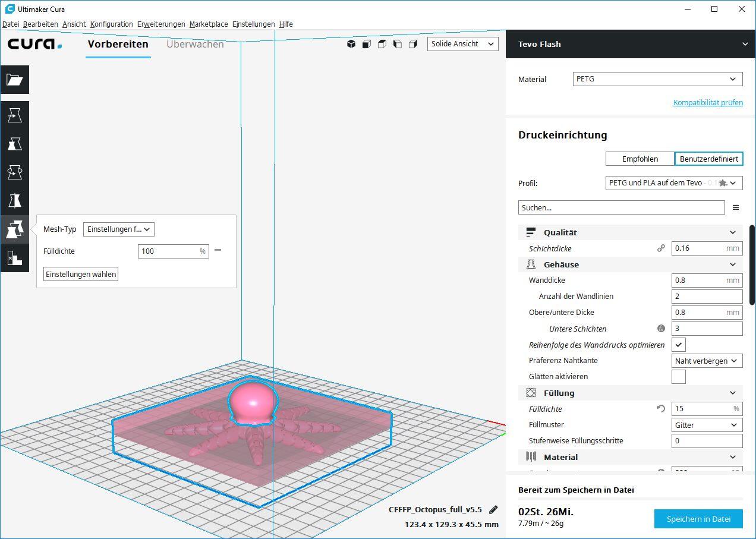Open the Füllmuster Gitter dropdown

pyautogui.click(x=707, y=425)
